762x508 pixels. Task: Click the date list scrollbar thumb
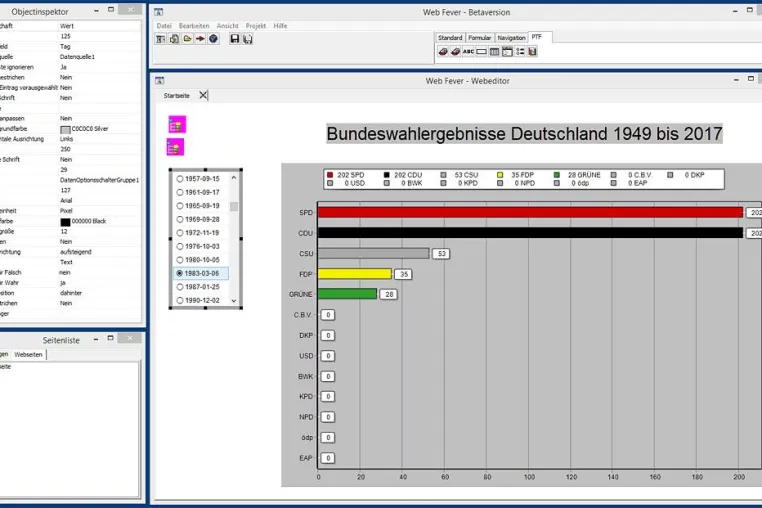(234, 207)
